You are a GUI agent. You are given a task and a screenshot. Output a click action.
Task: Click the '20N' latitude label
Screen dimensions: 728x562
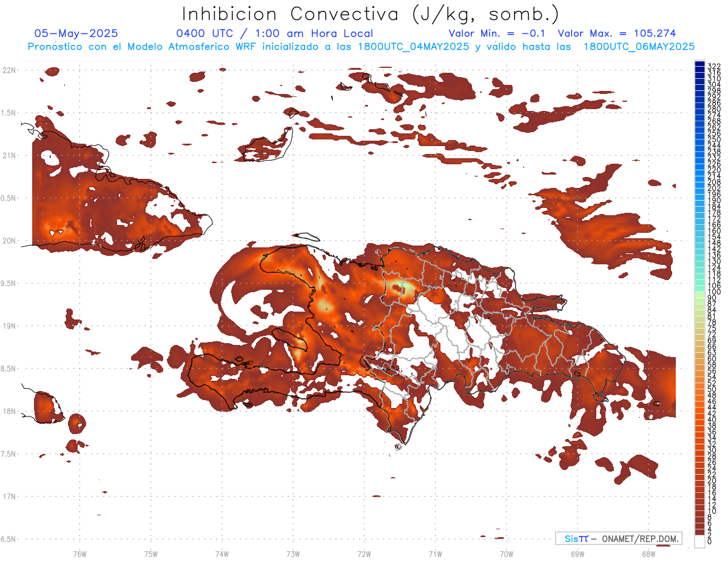point(9,241)
